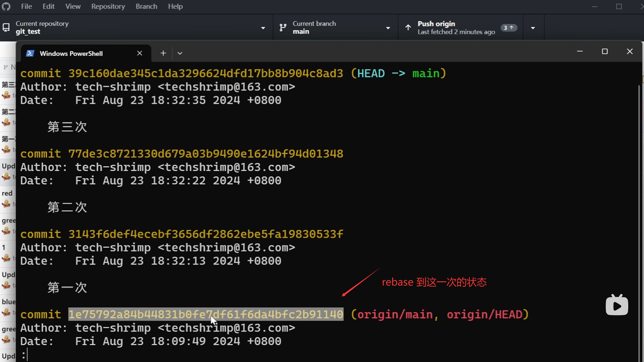This screenshot has width=644, height=362.
Task: Maximize the PowerShell terminal window
Action: [605, 51]
